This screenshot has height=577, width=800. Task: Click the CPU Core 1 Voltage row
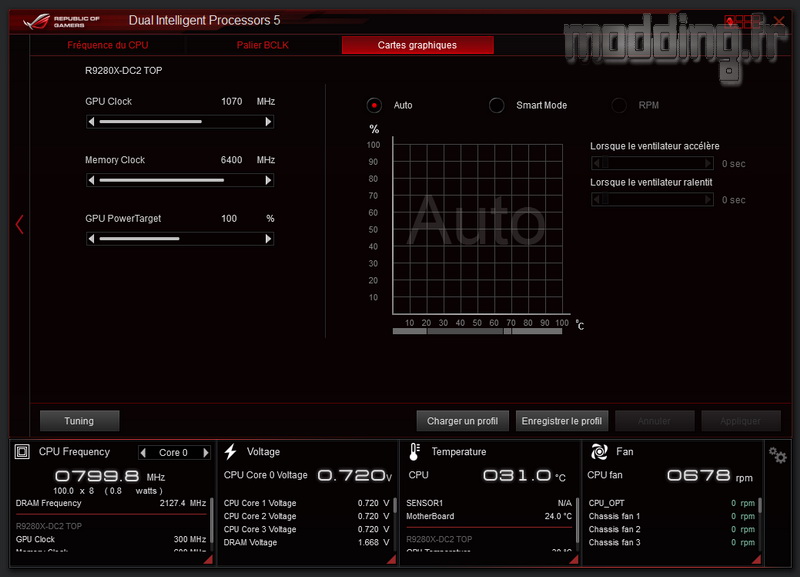click(x=306, y=503)
